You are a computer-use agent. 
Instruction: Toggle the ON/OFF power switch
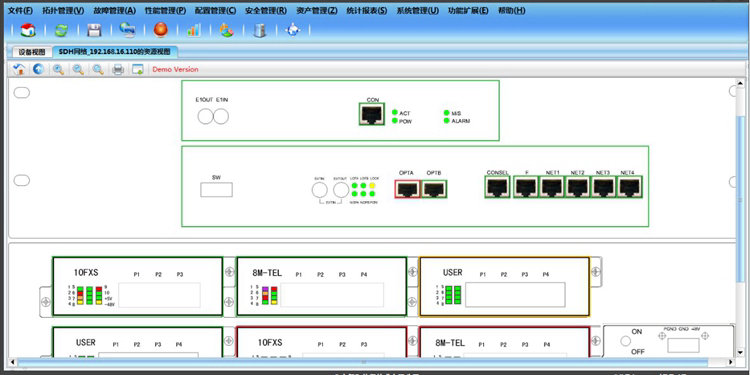click(626, 341)
